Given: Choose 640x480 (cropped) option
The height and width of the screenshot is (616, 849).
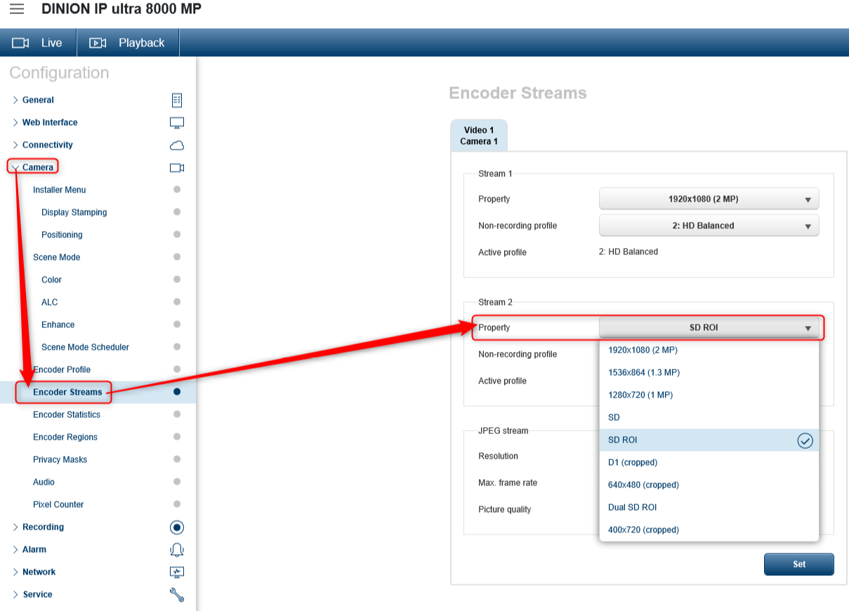Looking at the screenshot, I should [x=709, y=485].
